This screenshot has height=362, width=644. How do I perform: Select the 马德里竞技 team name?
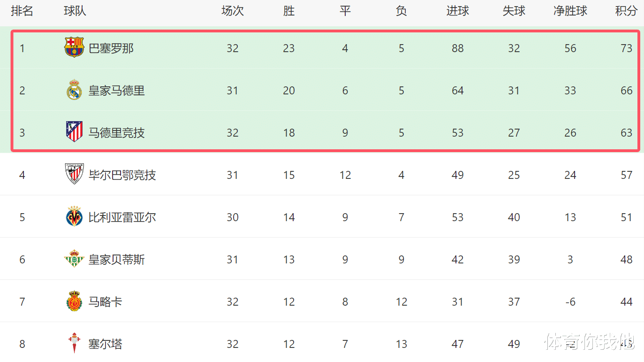pos(117,133)
